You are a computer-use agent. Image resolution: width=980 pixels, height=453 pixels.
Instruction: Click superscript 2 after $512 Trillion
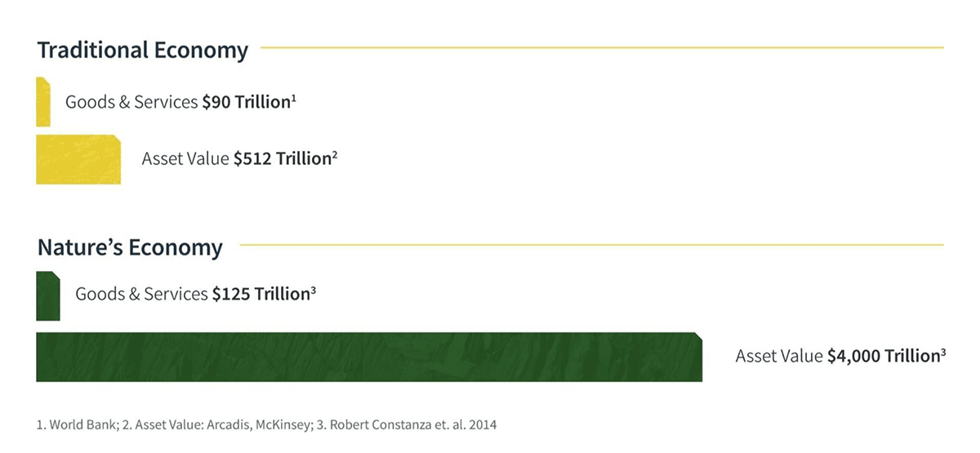[x=335, y=154]
